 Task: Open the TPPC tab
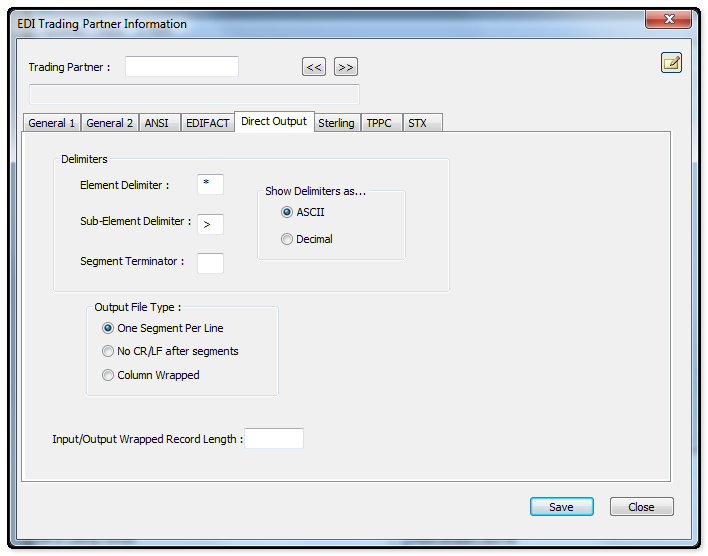tap(380, 123)
